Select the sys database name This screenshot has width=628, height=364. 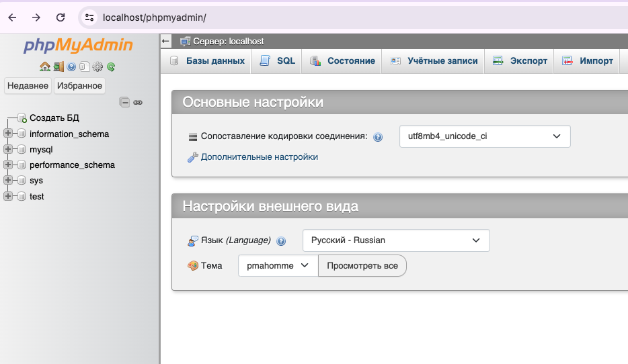click(x=36, y=181)
